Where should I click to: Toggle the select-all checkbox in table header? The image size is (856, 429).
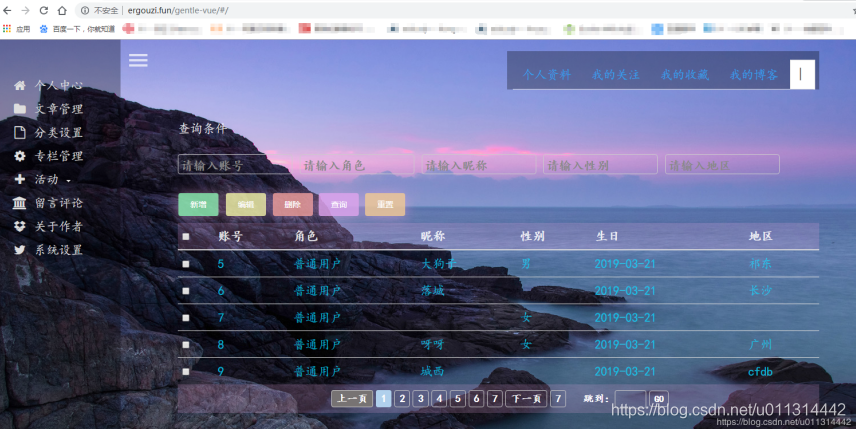tap(186, 236)
